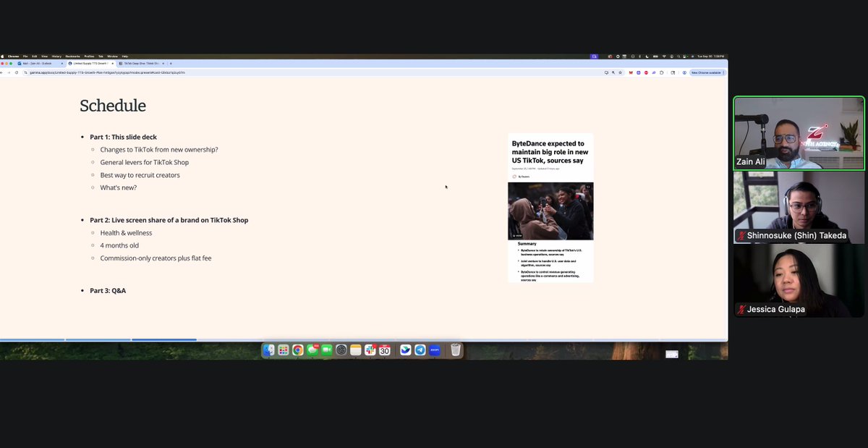Click the Chrome icon in the Dock
This screenshot has width=868, height=448.
[x=298, y=350]
